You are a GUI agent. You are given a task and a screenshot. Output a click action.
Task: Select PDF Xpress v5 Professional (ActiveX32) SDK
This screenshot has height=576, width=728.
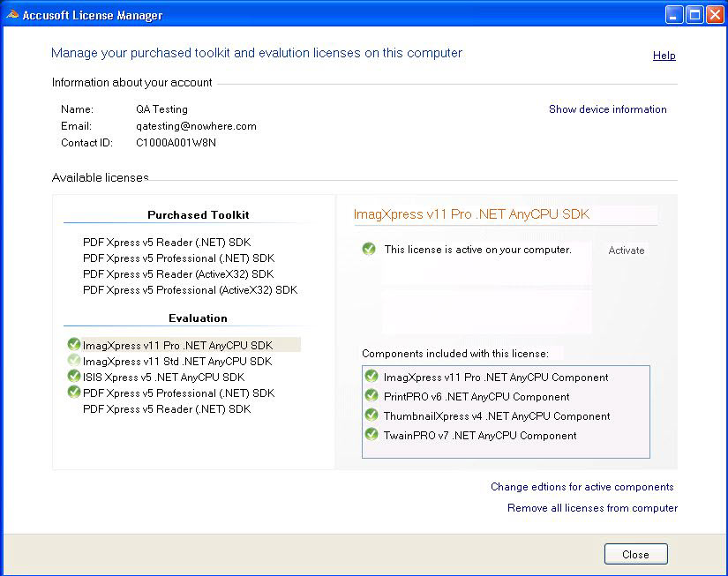[x=190, y=289]
